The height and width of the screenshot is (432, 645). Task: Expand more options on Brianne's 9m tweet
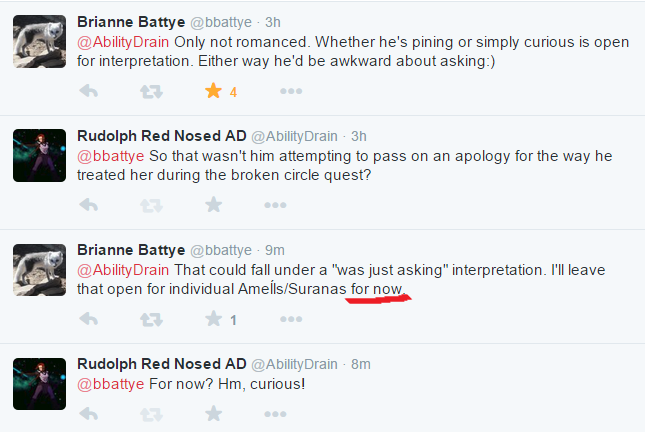[x=290, y=320]
